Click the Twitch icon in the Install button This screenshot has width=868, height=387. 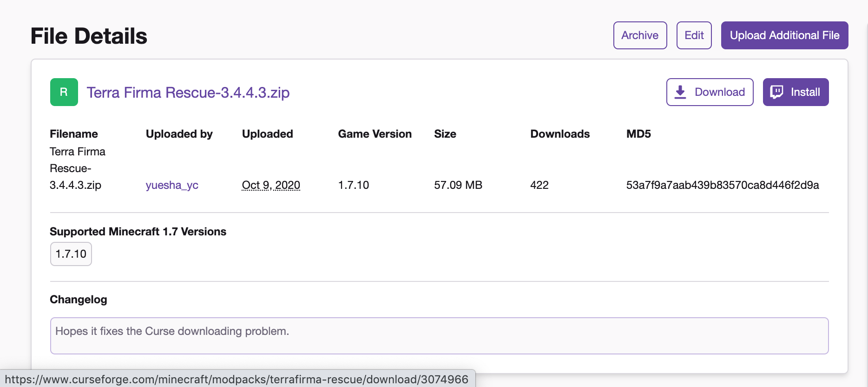[776, 92]
